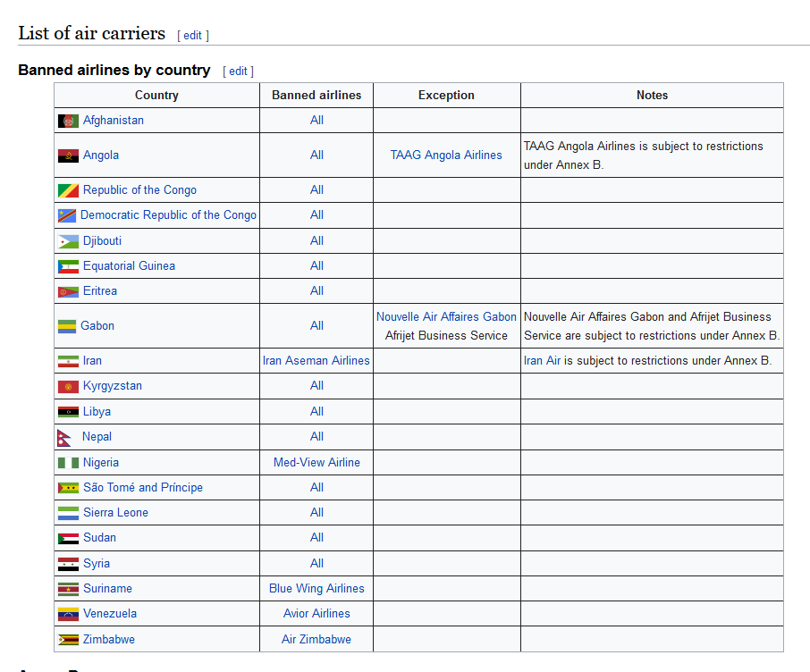The image size is (810, 672).
Task: Open the Afghanistan country link
Action: 114,121
